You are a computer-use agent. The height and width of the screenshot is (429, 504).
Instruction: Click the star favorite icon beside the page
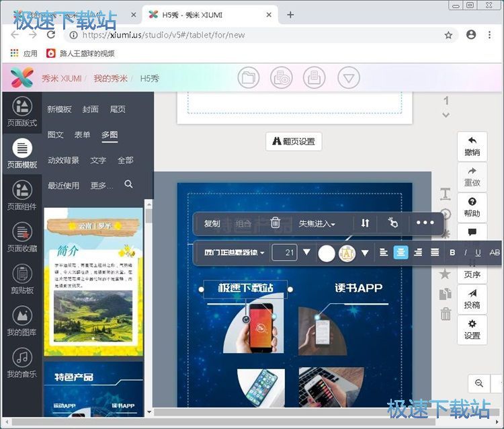(445, 274)
